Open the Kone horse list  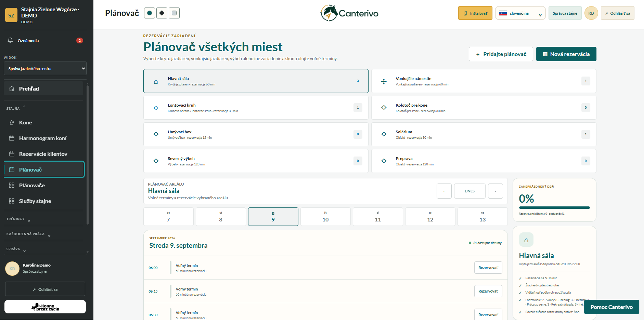[x=43, y=122]
